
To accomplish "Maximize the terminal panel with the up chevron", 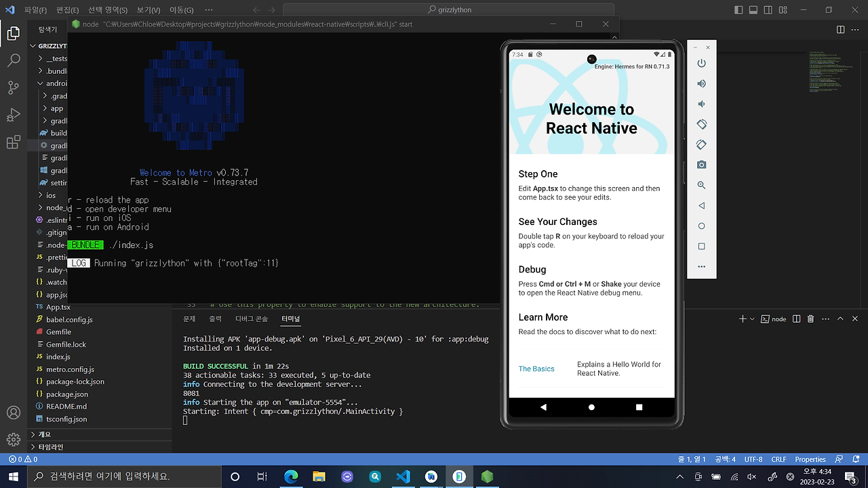I will coord(841,319).
